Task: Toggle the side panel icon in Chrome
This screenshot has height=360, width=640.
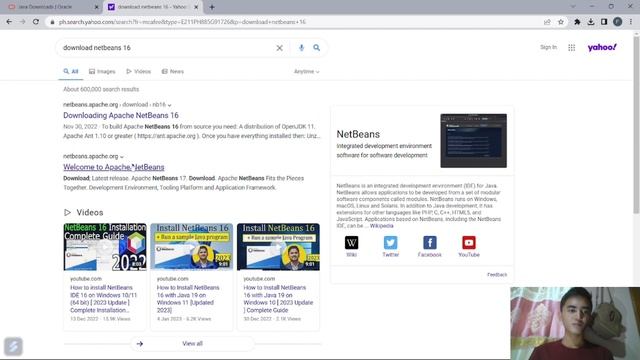Action: click(604, 22)
